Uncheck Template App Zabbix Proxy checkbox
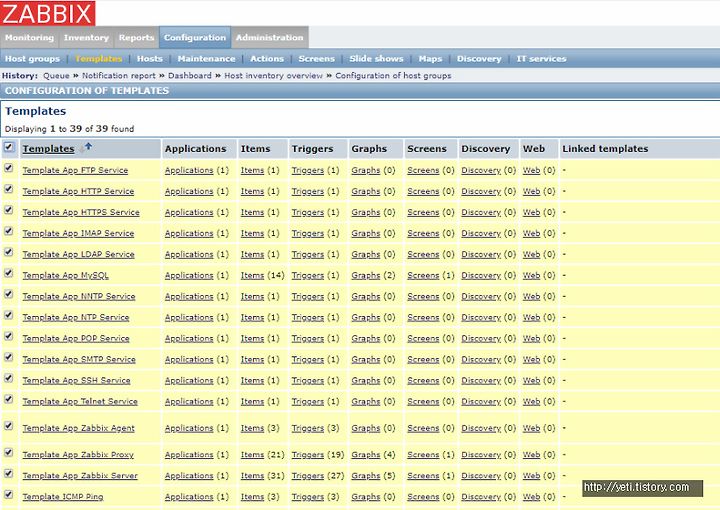 (x=9, y=453)
